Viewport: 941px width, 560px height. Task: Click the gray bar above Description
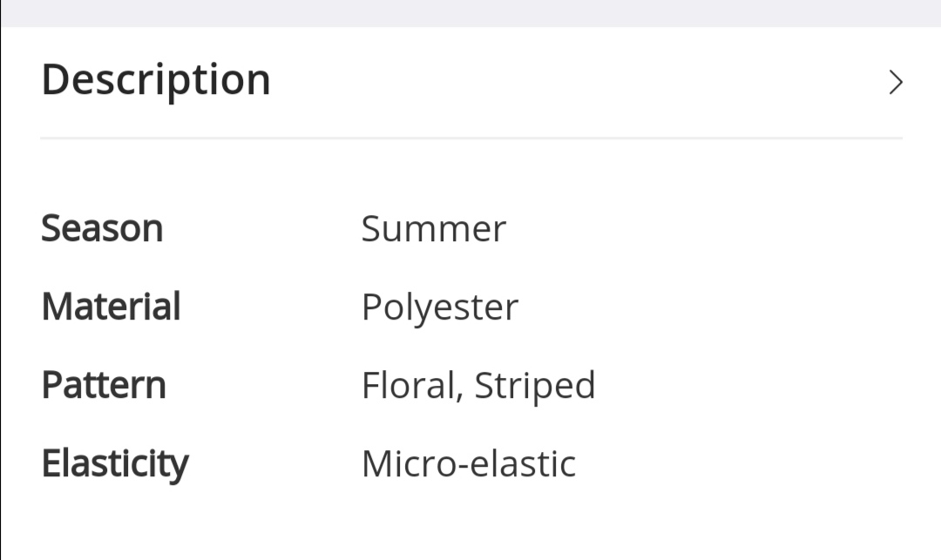[470, 13]
